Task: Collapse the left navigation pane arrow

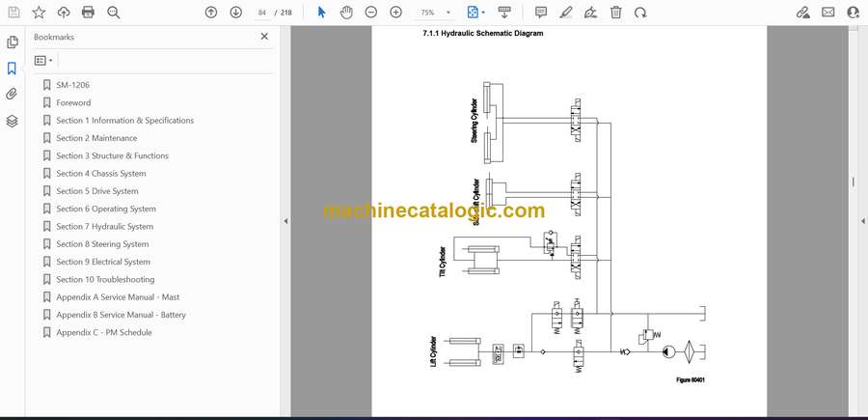Action: 285,221
